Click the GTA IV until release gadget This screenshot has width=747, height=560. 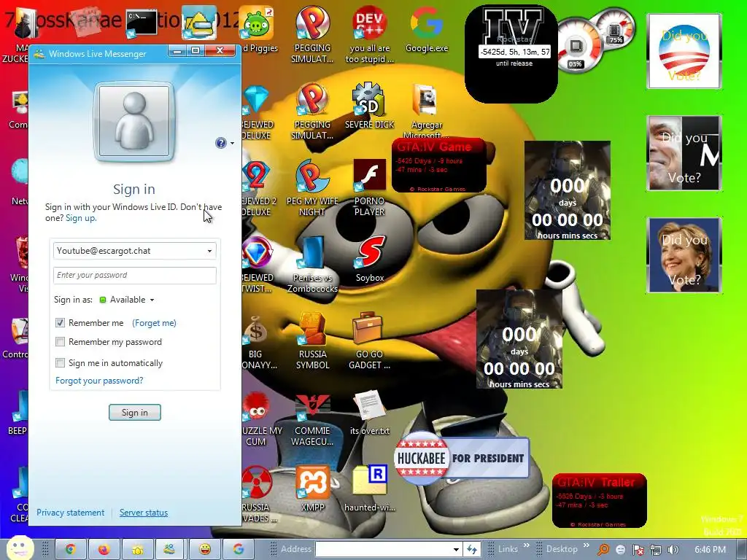[512, 53]
